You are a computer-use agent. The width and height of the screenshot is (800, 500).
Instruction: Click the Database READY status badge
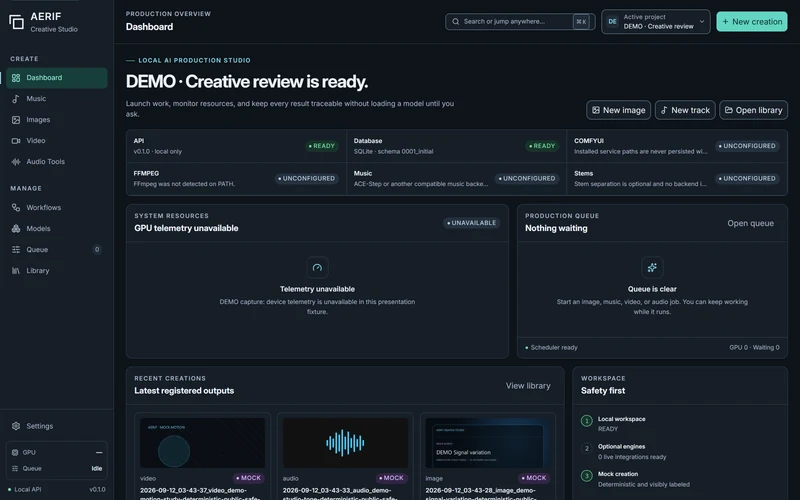pos(541,146)
